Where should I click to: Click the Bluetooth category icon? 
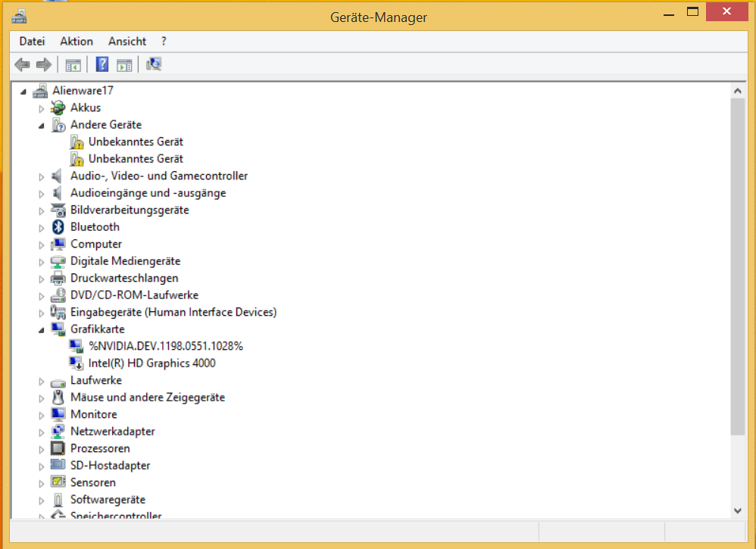58,227
